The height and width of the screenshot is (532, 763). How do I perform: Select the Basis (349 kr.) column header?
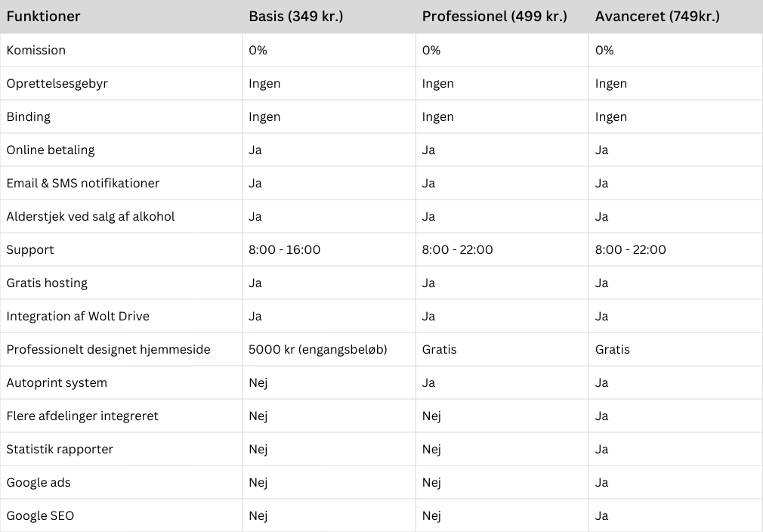[x=295, y=16]
